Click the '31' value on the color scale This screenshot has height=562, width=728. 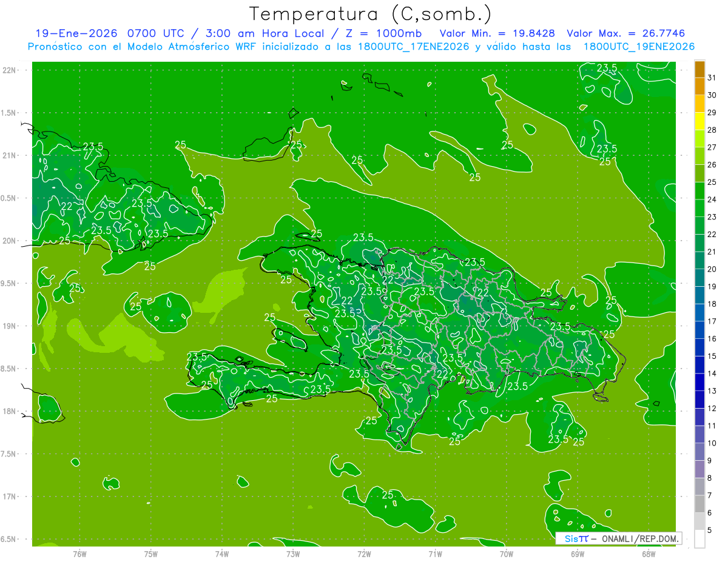pyautogui.click(x=712, y=77)
